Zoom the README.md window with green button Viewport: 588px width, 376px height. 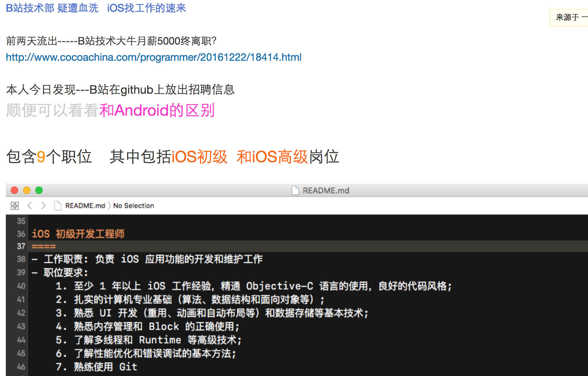point(39,190)
